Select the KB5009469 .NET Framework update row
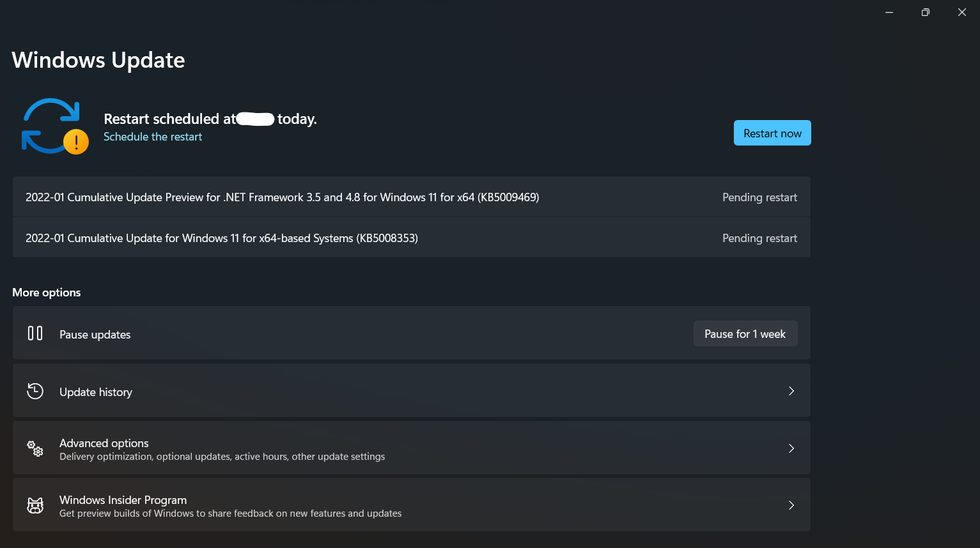 pos(412,197)
